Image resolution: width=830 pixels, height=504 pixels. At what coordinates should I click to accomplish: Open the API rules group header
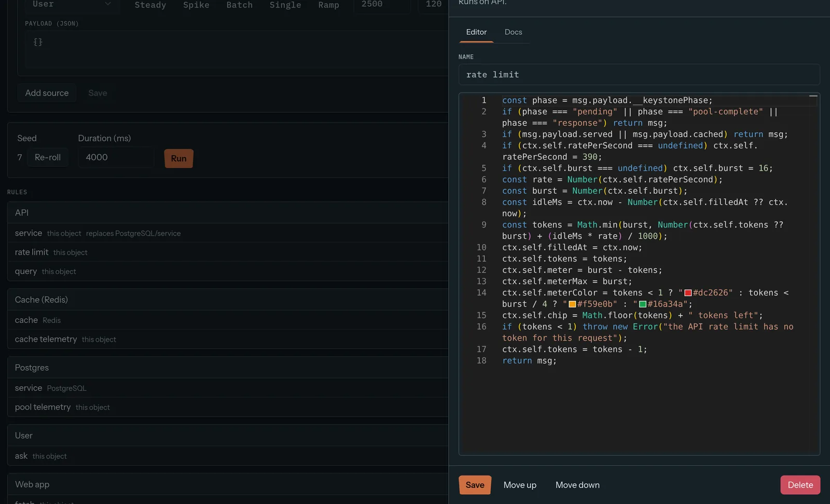[x=228, y=213]
